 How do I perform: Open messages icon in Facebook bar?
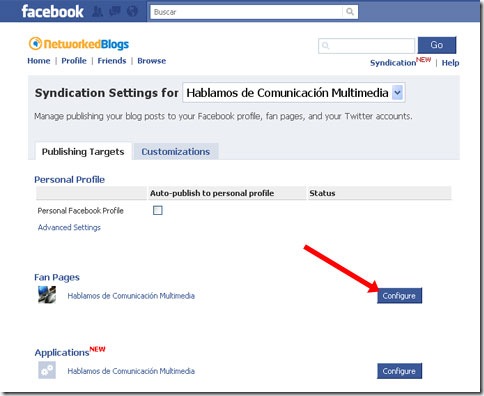coord(115,12)
